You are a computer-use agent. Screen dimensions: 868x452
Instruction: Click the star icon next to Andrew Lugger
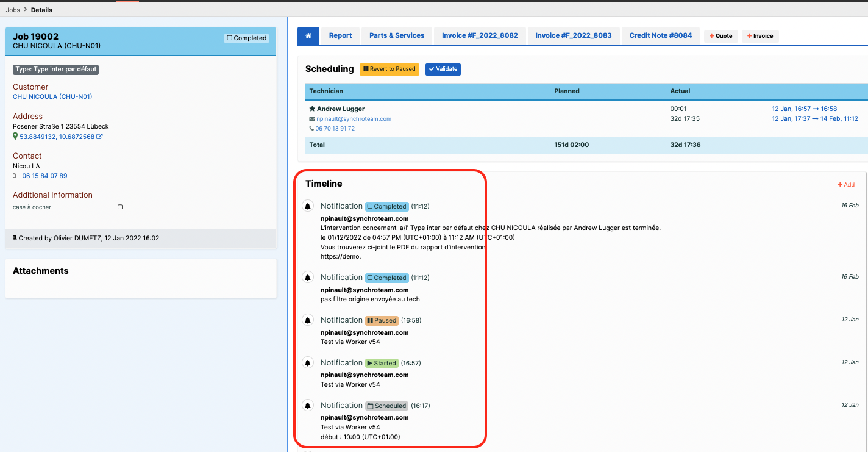click(x=312, y=109)
